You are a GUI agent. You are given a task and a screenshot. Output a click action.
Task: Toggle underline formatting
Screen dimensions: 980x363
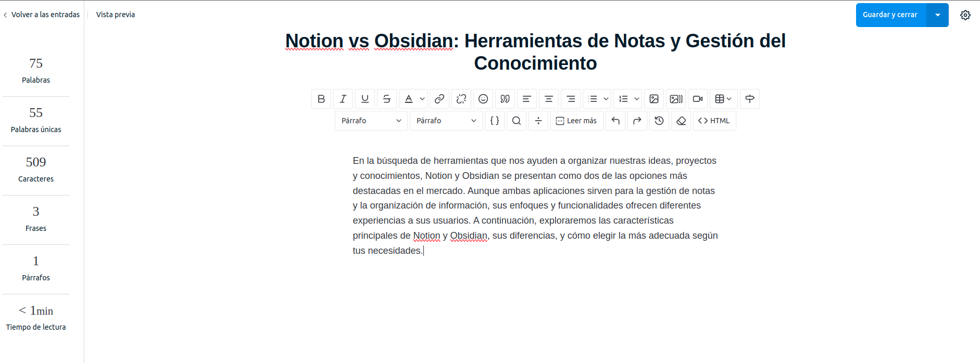pos(365,99)
